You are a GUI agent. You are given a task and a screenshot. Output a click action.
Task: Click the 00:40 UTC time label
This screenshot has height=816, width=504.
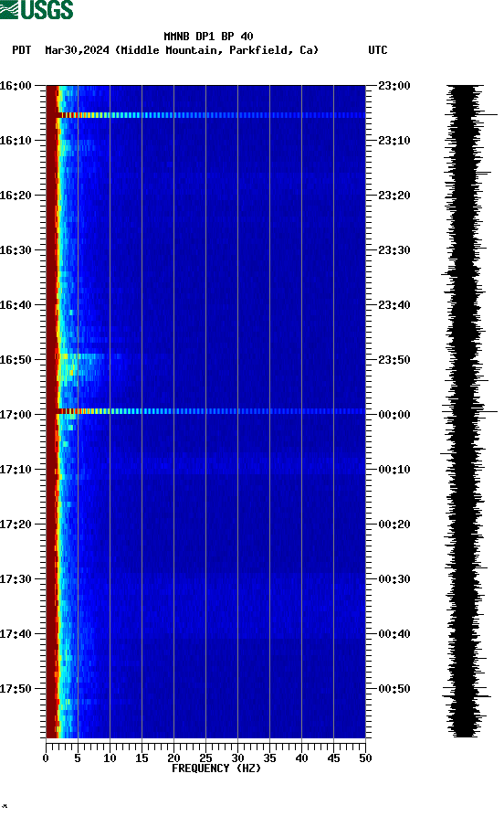pos(394,634)
